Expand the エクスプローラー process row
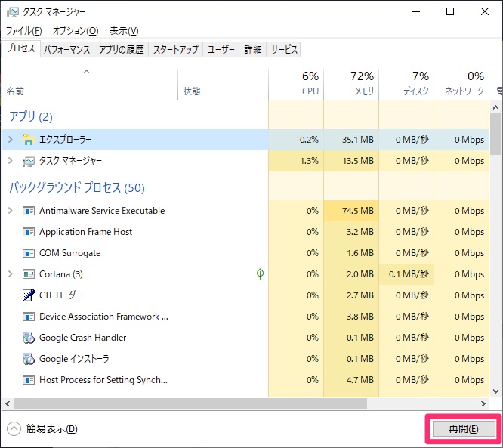This screenshot has height=448, width=503. click(x=11, y=140)
